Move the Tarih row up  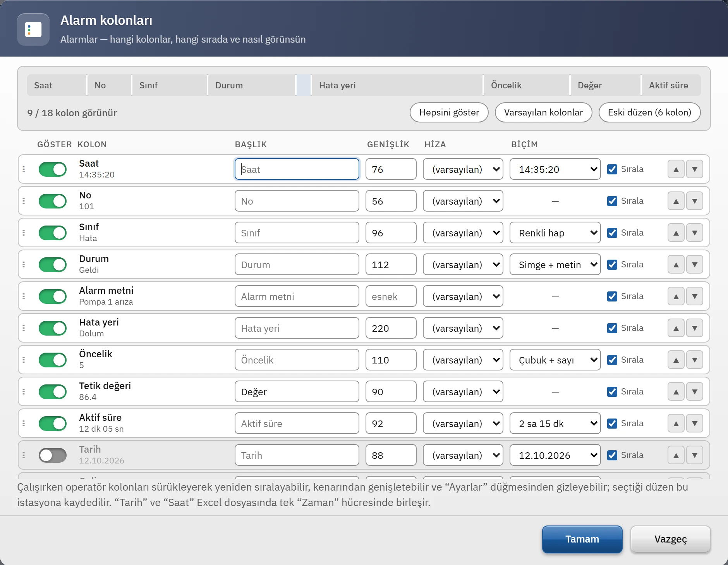[676, 455]
